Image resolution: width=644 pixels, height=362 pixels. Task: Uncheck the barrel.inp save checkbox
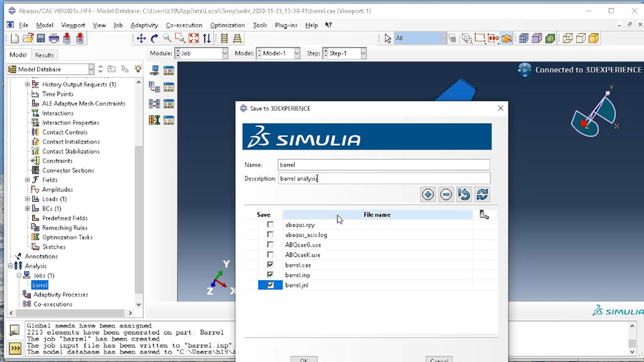click(270, 275)
